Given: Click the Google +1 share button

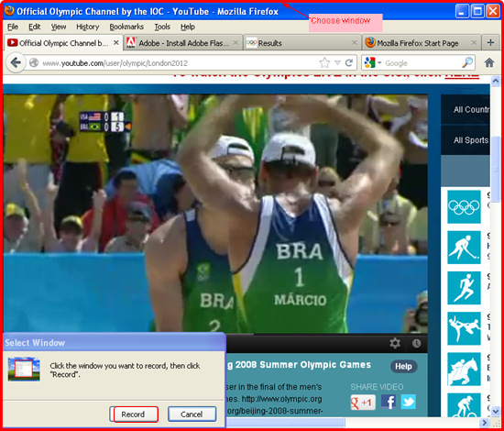Looking at the screenshot, I should [363, 402].
